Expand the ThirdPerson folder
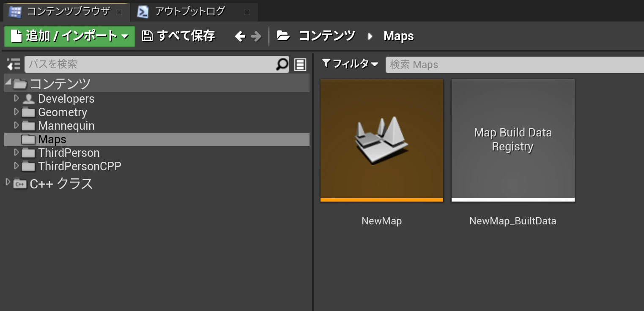This screenshot has width=644, height=311. (x=16, y=153)
